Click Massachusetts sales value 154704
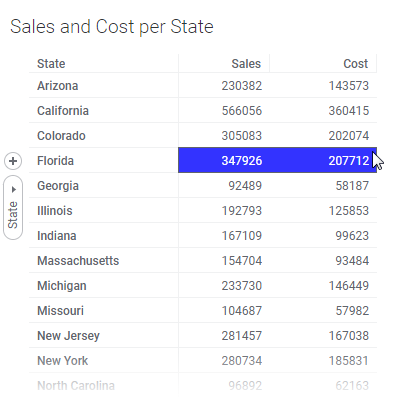The image size is (394, 398). (x=242, y=261)
